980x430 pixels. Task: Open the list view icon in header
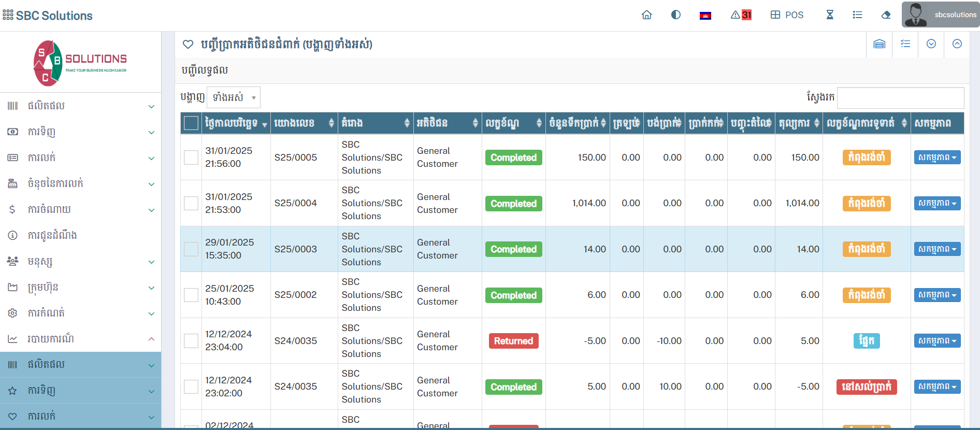[x=857, y=15]
